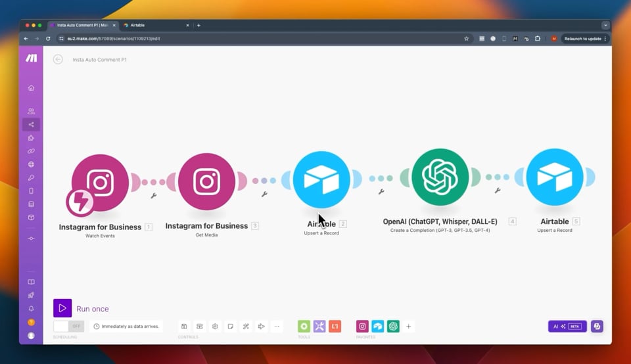Screen dimensions: 631x364
Task: Open more controls ellipsis menu
Action: point(277,326)
